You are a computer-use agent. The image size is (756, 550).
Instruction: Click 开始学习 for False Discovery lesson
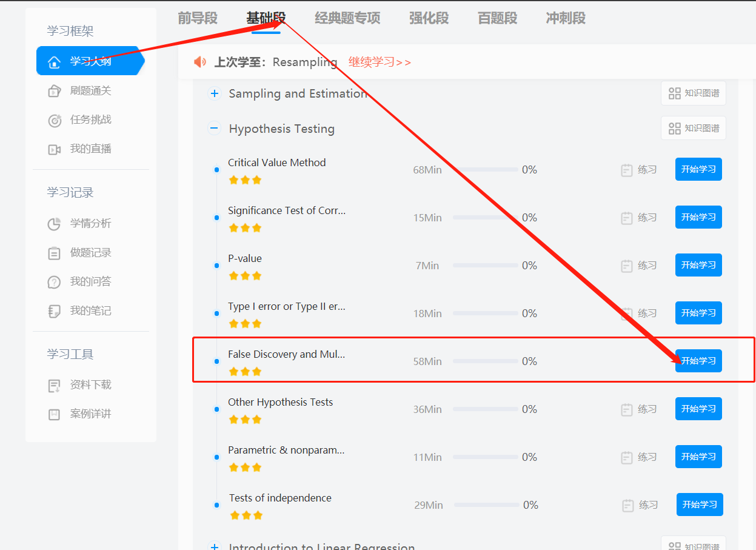(698, 361)
